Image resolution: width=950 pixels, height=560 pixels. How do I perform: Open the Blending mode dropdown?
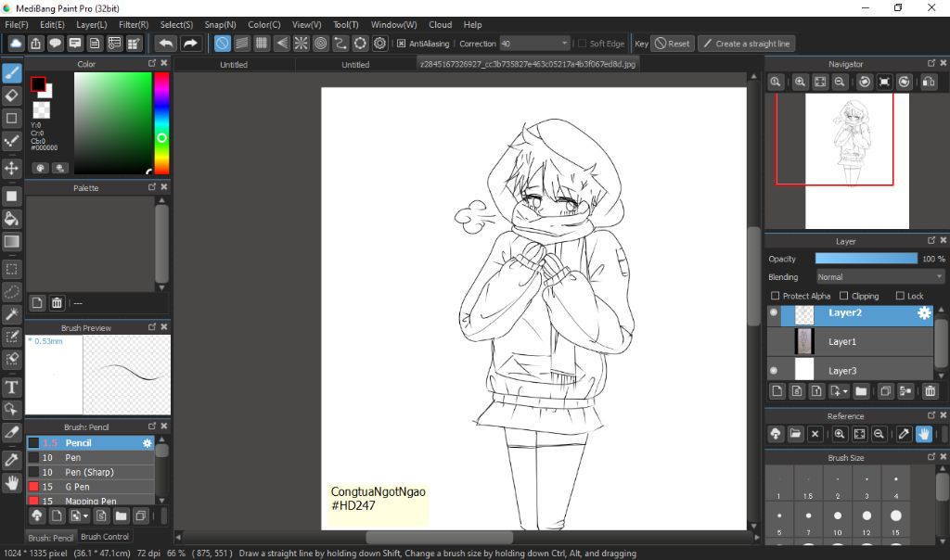tap(879, 277)
